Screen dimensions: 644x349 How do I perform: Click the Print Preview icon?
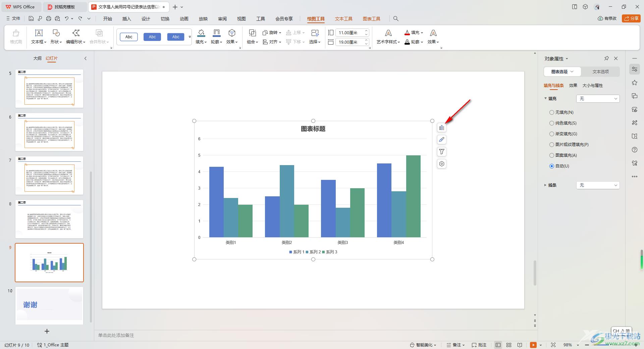[57, 19]
